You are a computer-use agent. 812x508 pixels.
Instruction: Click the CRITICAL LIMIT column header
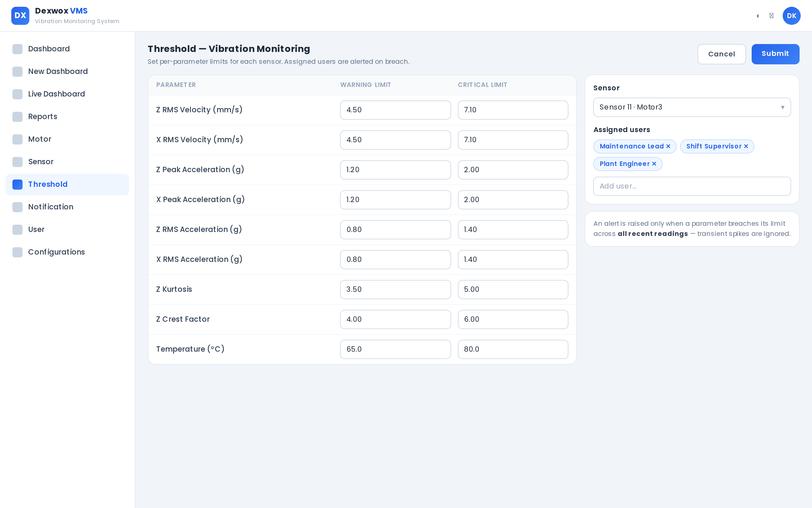[482, 85]
